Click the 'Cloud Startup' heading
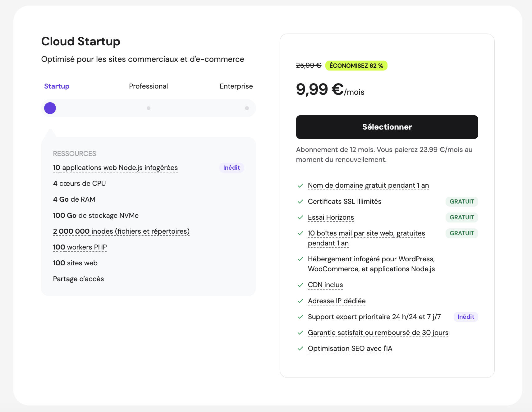 pos(81,41)
